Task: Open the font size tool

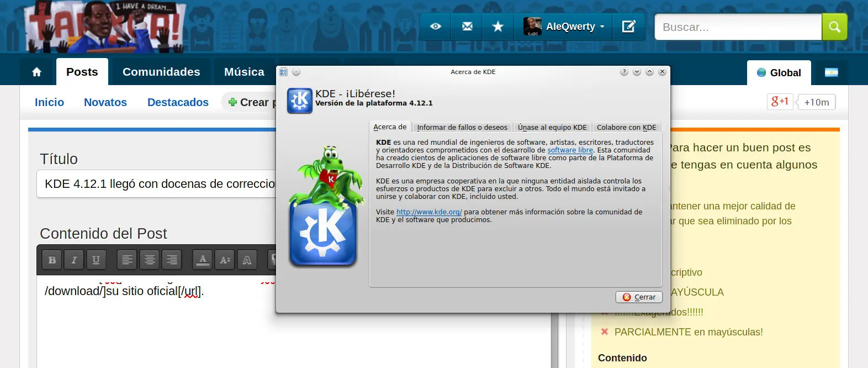Action: (225, 260)
